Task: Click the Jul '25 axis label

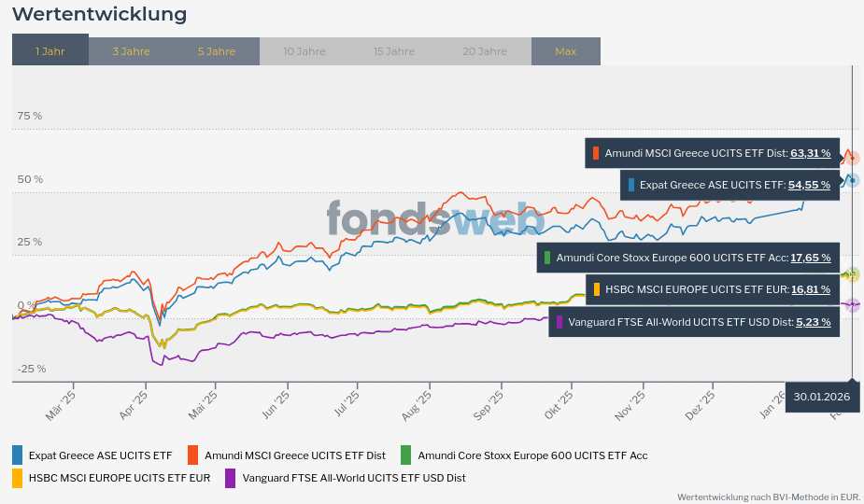Action: point(347,404)
